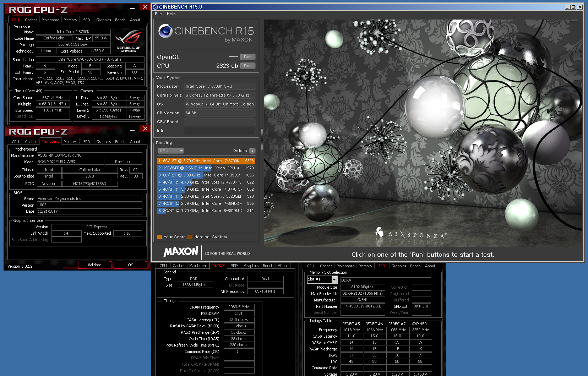Click the Core Speed value 6871.4 MHz
This screenshot has height=376, width=588.
click(53, 98)
